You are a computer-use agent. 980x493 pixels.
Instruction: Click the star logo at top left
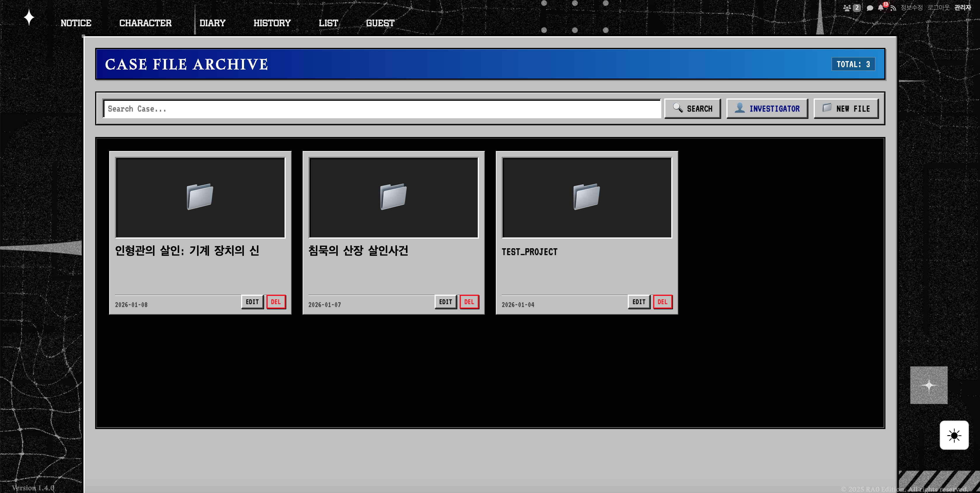point(29,18)
